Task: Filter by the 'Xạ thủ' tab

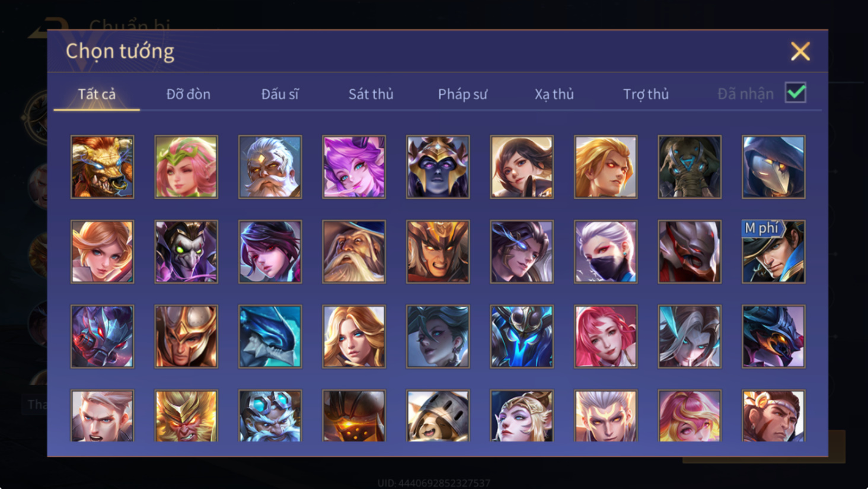Action: tap(554, 94)
